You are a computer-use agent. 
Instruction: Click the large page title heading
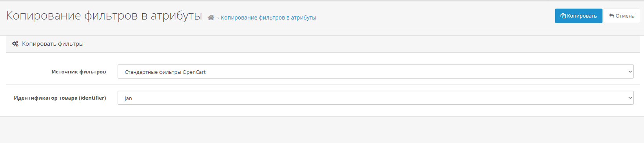(x=104, y=16)
